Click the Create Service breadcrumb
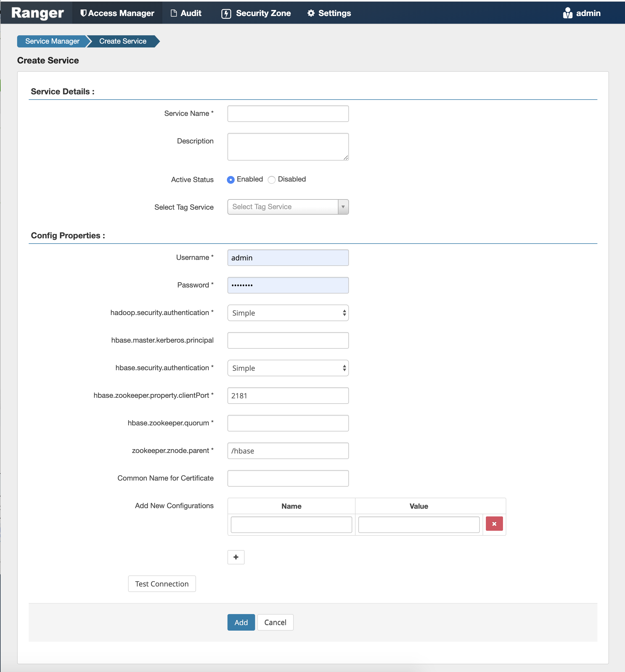Screen dimensions: 625x672 click(122, 41)
